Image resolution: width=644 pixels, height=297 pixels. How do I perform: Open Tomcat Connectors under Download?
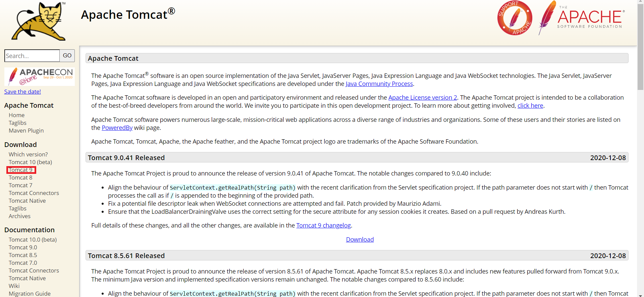(34, 193)
